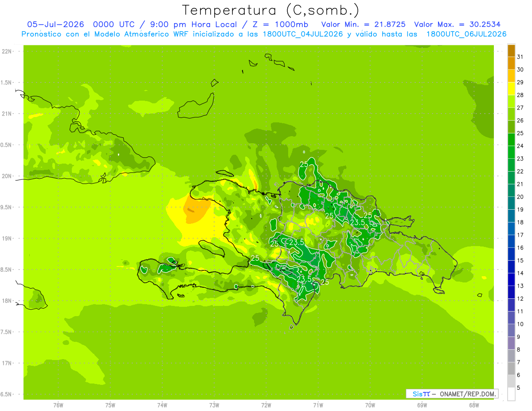Select the olive green swatch between 25 and 26
The image size is (532, 411).
pyautogui.click(x=511, y=127)
